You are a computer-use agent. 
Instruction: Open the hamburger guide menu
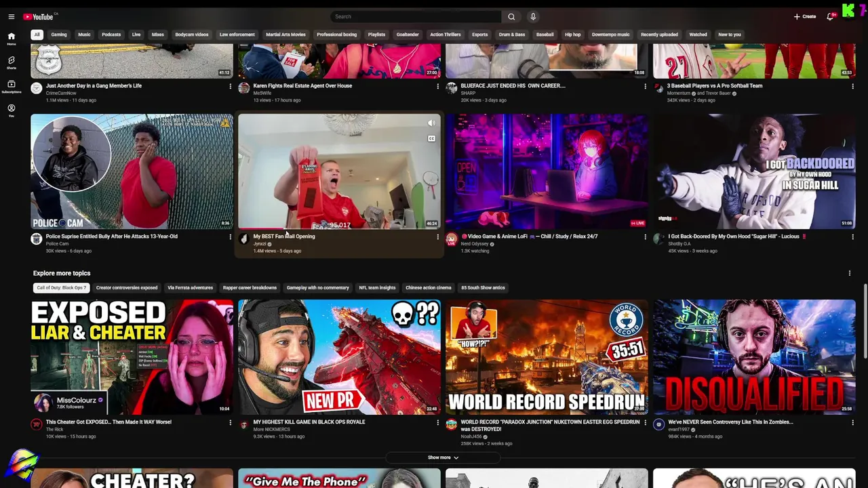(11, 16)
